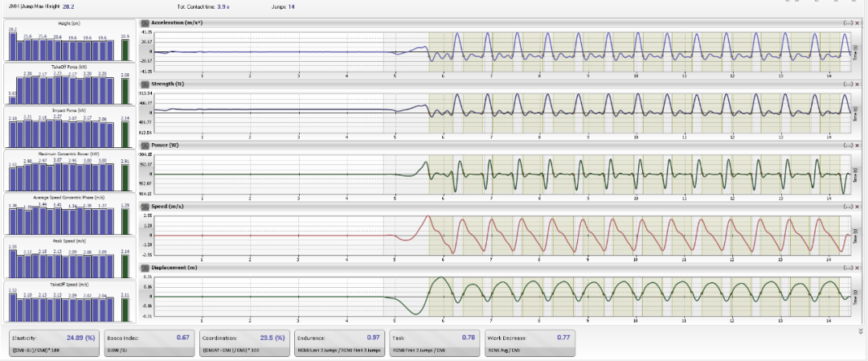Select the Elasticity index box
This screenshot has height=361, width=868.
(55, 343)
